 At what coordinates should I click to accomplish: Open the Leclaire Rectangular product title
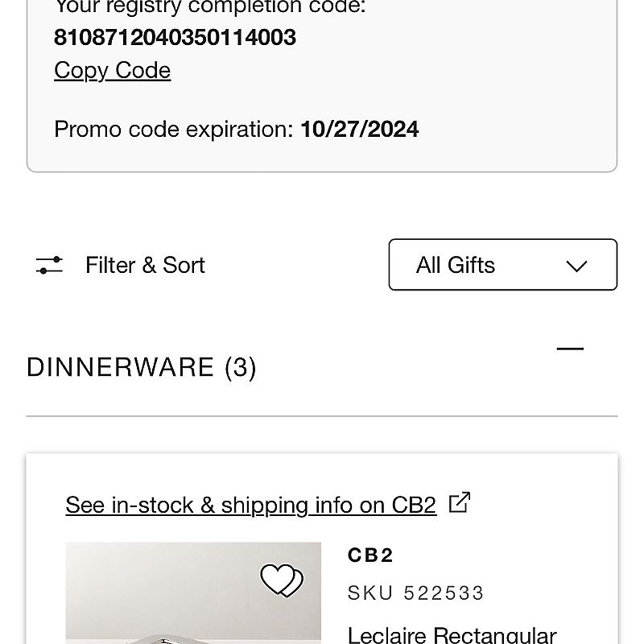click(x=452, y=634)
